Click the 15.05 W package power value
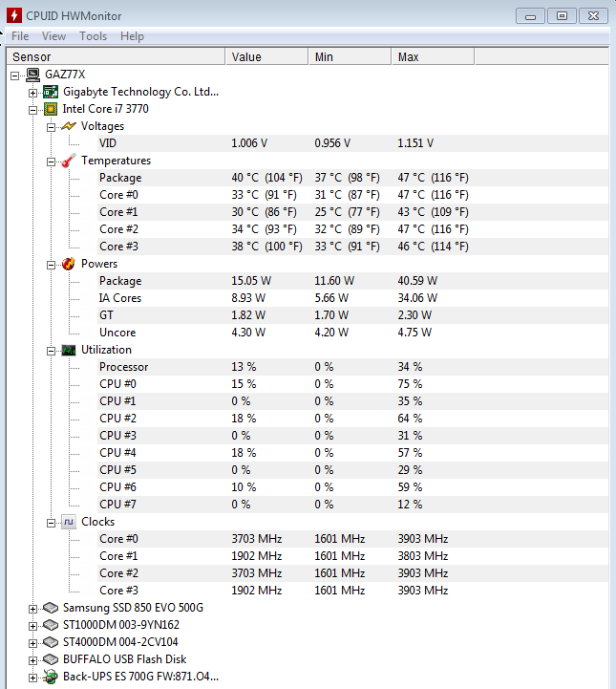The width and height of the screenshot is (616, 689). [x=251, y=281]
